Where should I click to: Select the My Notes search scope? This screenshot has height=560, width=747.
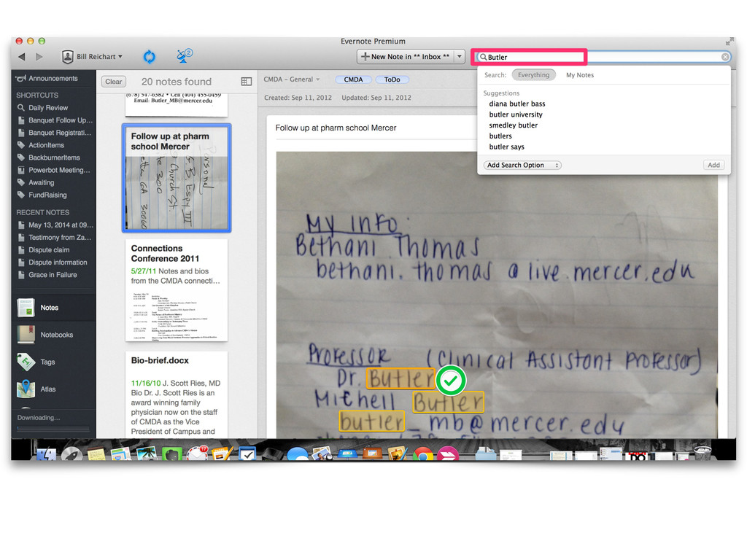pyautogui.click(x=580, y=75)
